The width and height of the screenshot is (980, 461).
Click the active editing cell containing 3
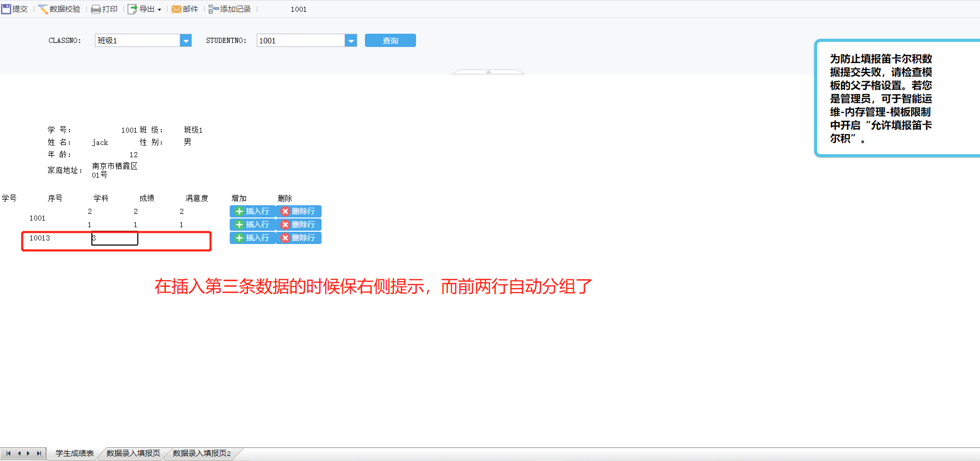115,238
